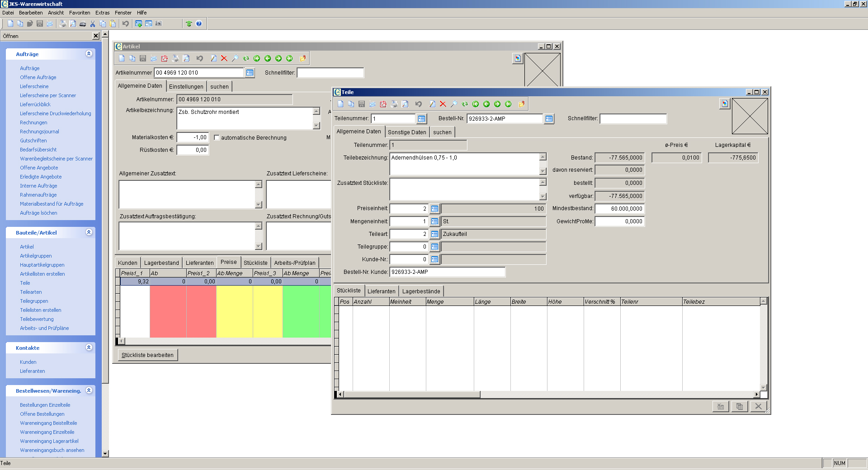Click the Stückliste bearbeiten button
Image resolution: width=868 pixels, height=470 pixels.
147,355
